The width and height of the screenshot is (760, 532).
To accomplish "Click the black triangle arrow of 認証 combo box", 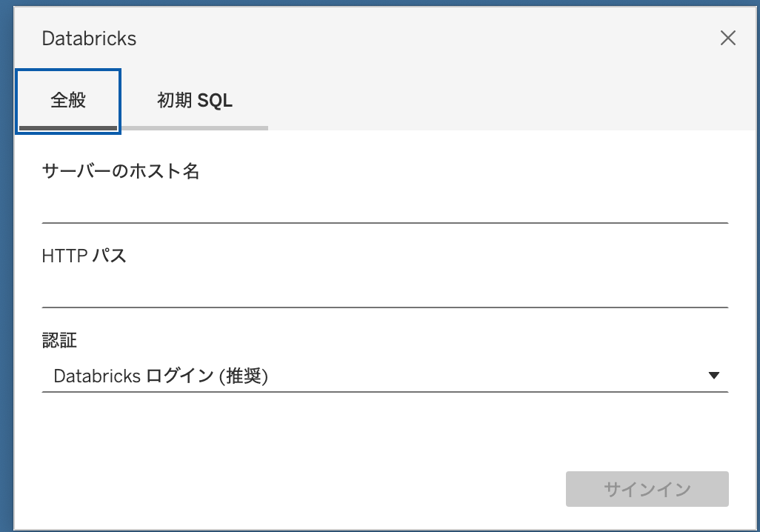I will click(x=714, y=376).
